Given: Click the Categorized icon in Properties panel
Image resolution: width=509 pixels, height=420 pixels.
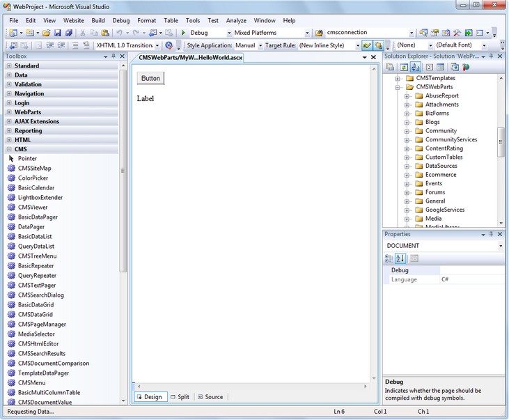Looking at the screenshot, I should [389, 258].
